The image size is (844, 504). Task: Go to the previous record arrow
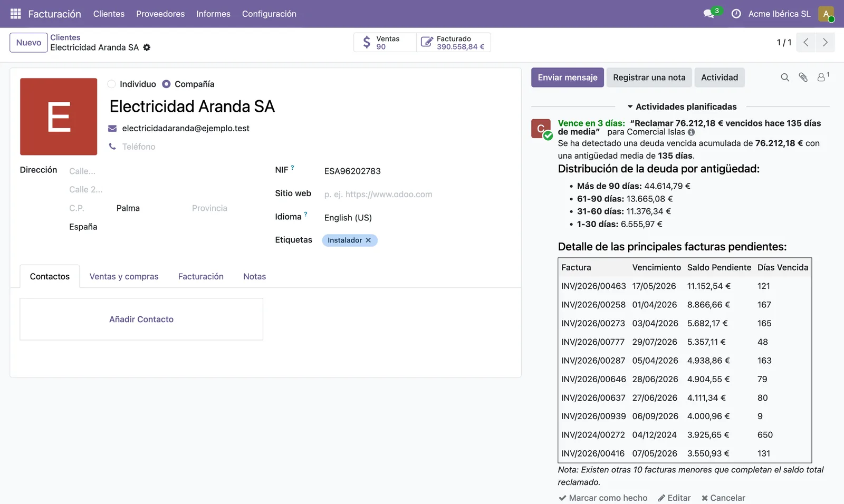pos(806,42)
